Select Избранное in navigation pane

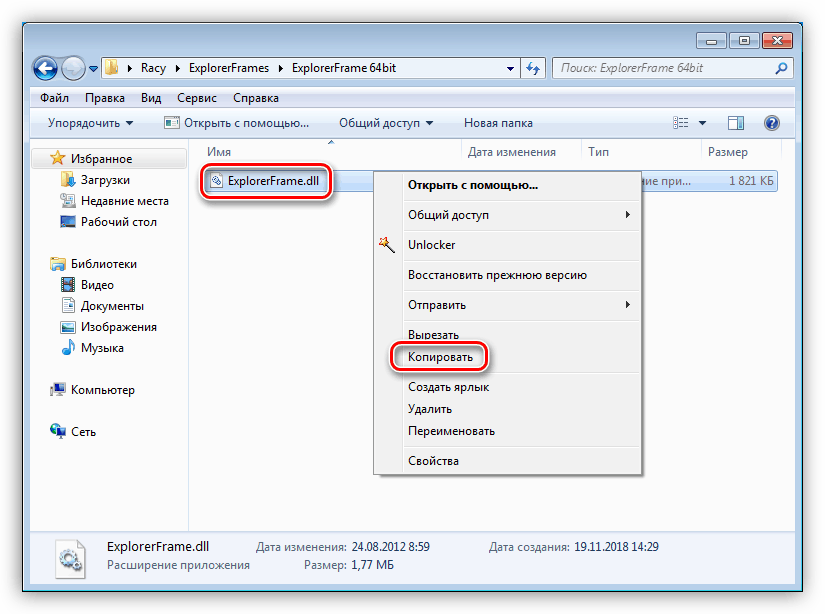pos(109,159)
